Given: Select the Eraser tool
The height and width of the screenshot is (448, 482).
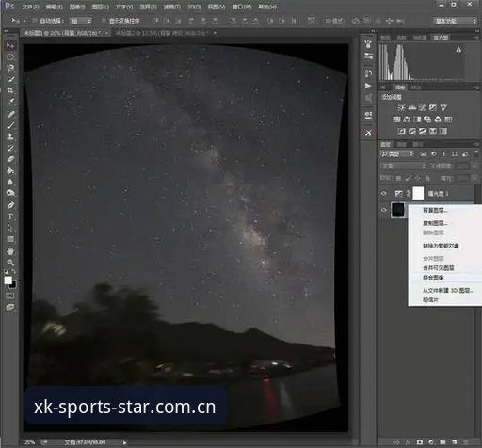Looking at the screenshot, I should [x=10, y=159].
